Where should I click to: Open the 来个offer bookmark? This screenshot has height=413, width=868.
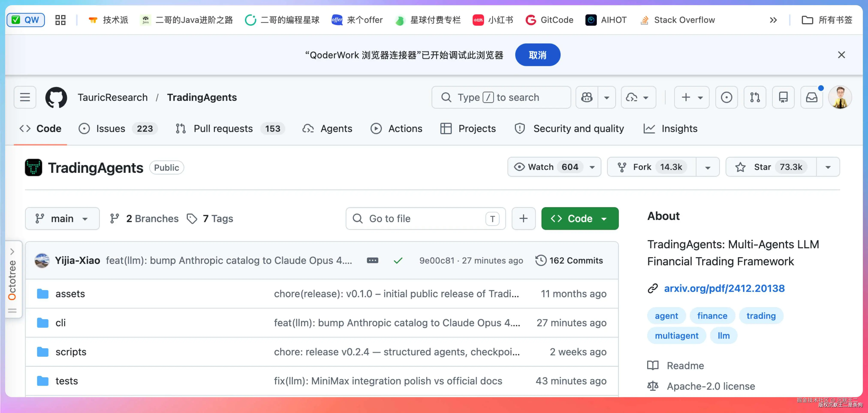357,20
